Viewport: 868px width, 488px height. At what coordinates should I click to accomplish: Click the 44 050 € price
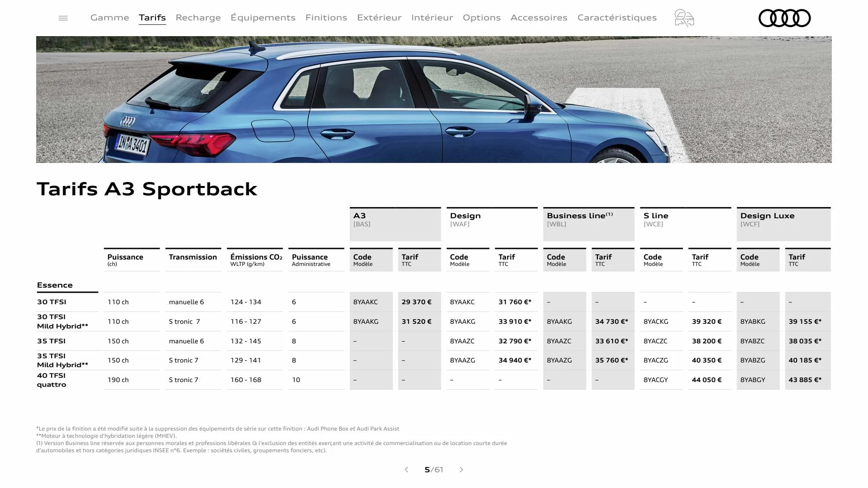click(707, 380)
